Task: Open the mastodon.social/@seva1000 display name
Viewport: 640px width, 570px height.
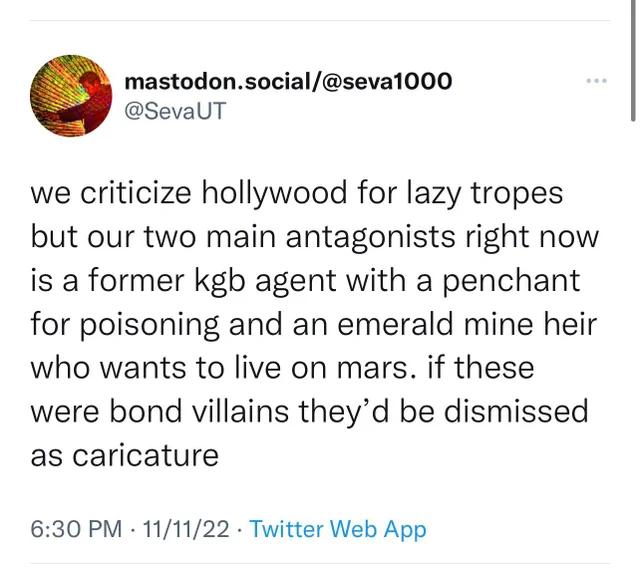Action: point(288,80)
